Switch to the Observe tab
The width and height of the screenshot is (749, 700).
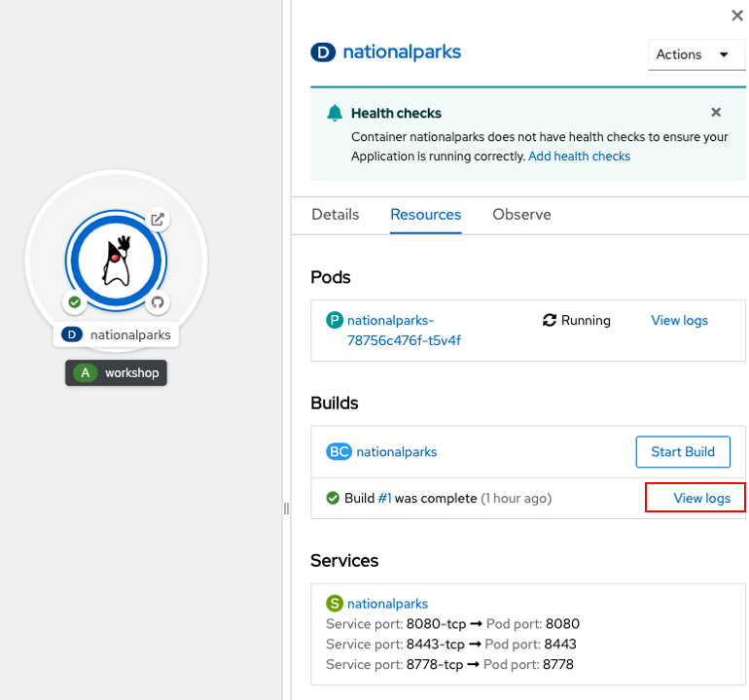tap(521, 215)
